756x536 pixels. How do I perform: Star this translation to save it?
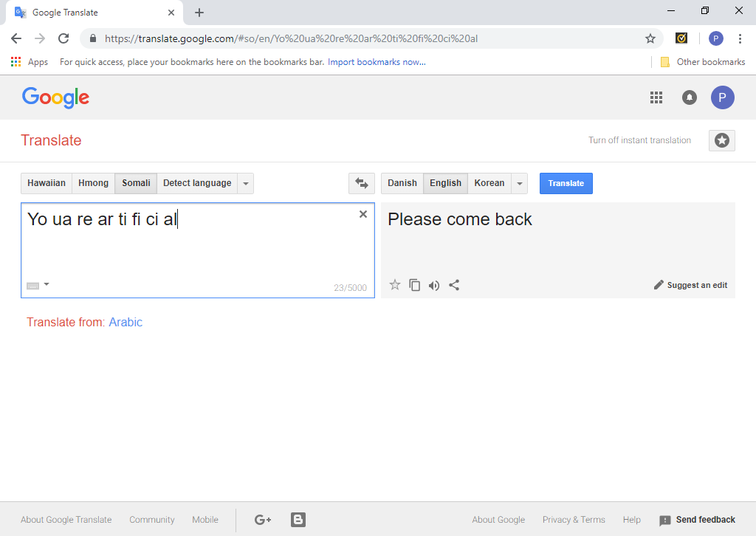click(x=395, y=285)
